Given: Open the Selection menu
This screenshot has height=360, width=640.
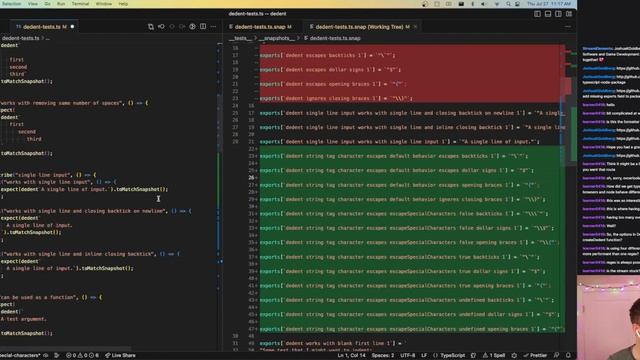Looking at the screenshot, I should (11, 4).
